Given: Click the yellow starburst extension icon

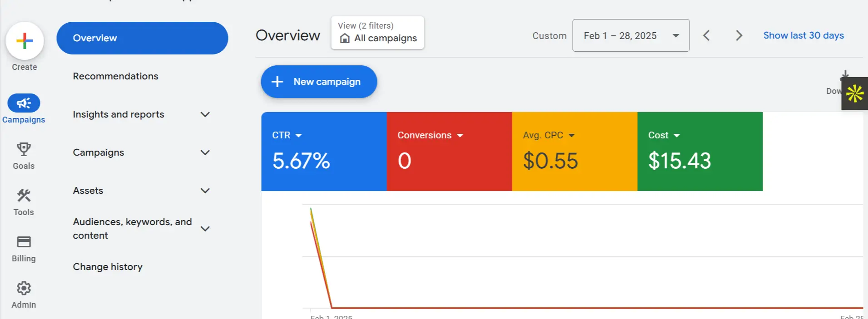Looking at the screenshot, I should click(855, 93).
